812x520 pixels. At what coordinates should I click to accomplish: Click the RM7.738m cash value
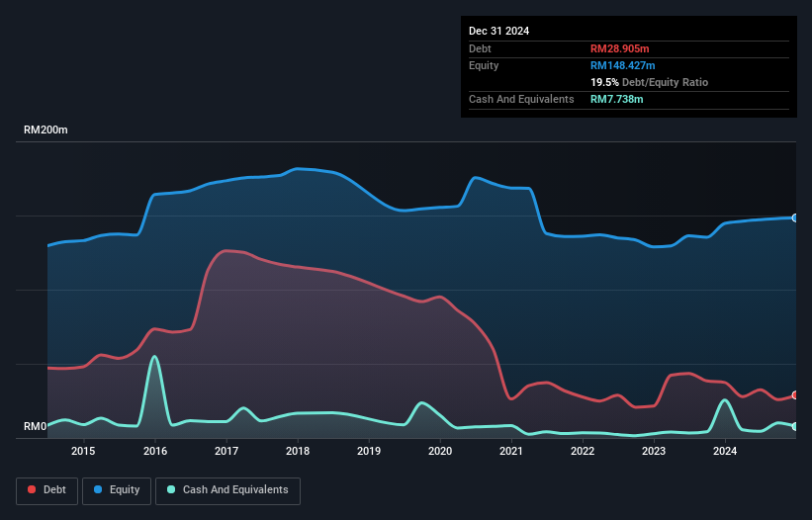[617, 99]
